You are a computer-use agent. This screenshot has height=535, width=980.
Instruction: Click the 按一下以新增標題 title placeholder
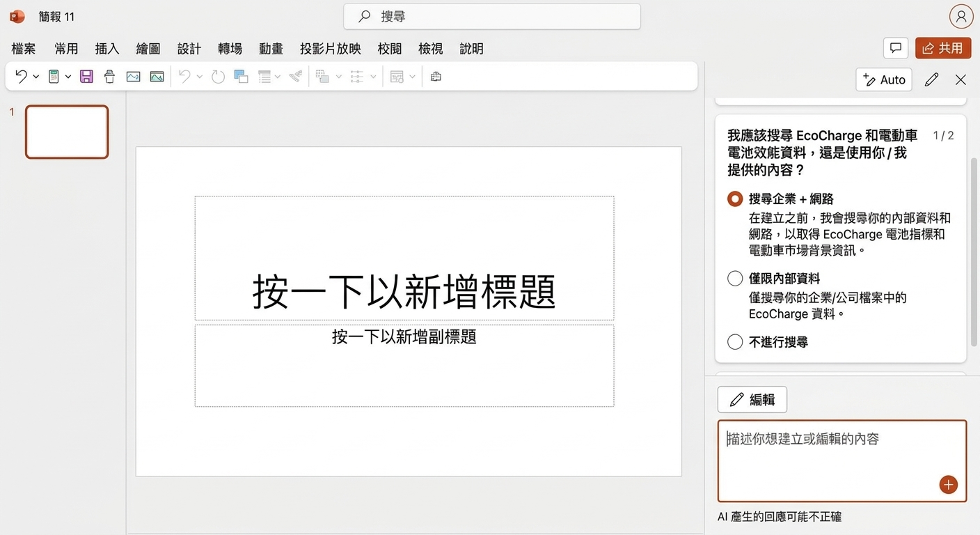tap(404, 258)
